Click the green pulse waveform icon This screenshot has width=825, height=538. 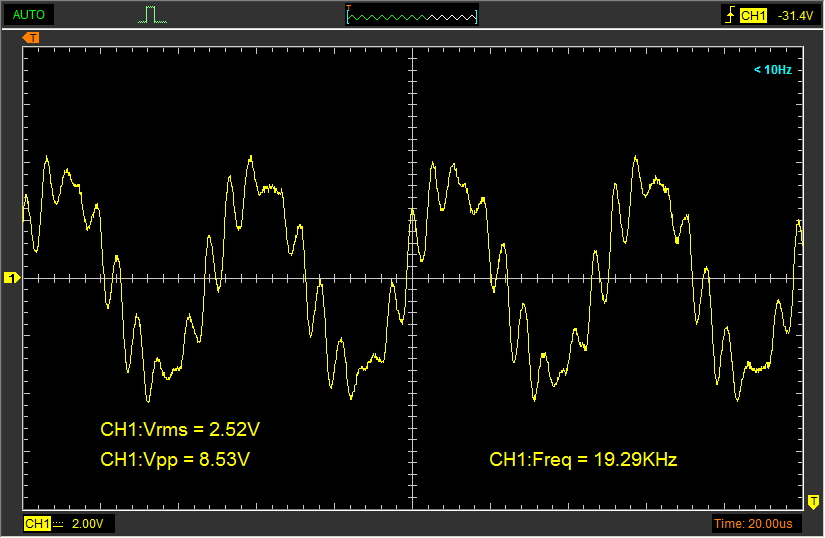[153, 15]
